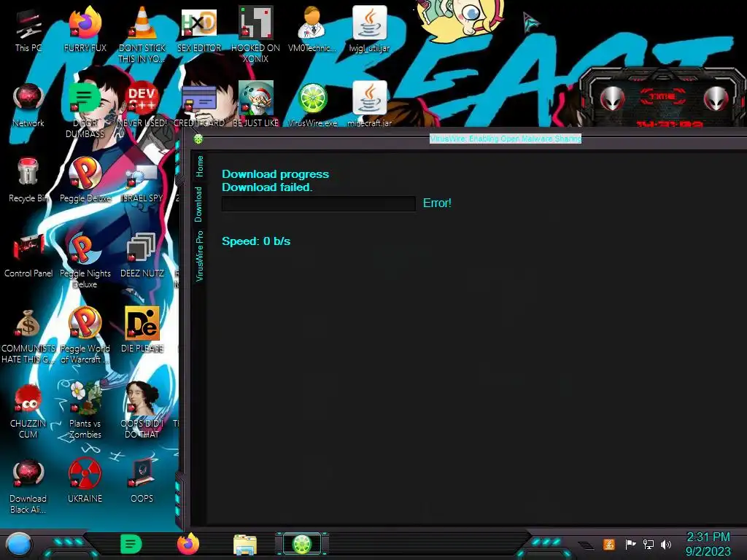Screen dimensions: 747x560
Task: Open Download Black Ali... desktop icon
Action: point(28,486)
